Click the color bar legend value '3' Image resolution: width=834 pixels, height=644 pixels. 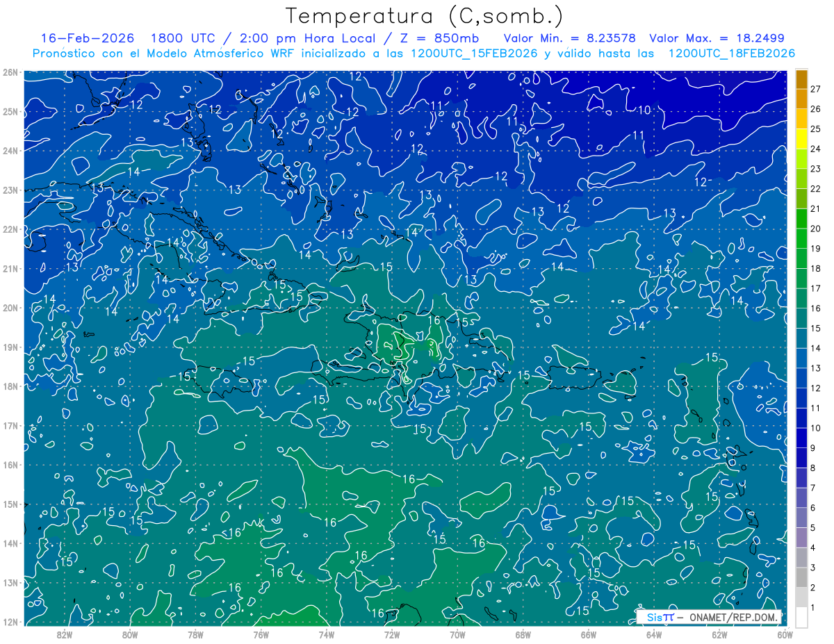point(813,568)
